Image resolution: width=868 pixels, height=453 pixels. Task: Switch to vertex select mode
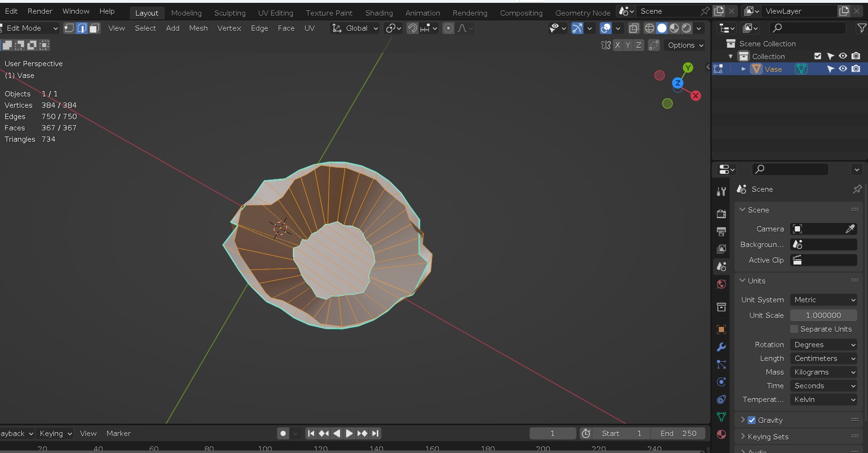point(69,28)
